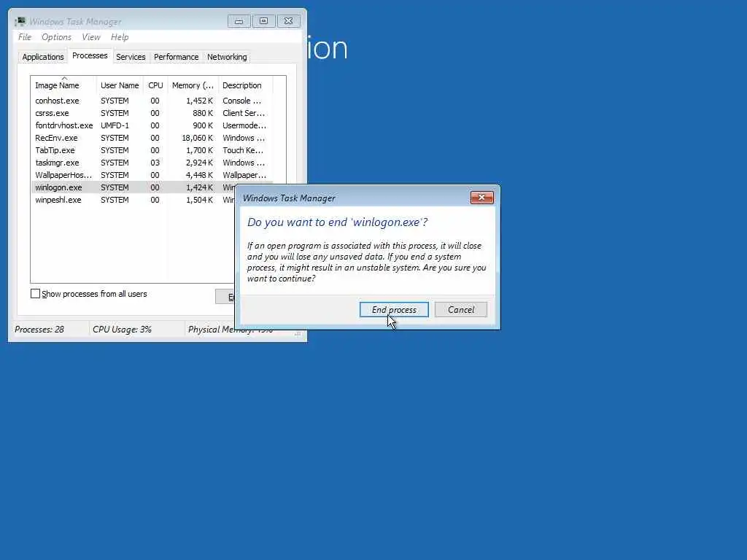Screen dimensions: 747x560
Task: Click the 1,452 K memory value
Action: point(199,101)
